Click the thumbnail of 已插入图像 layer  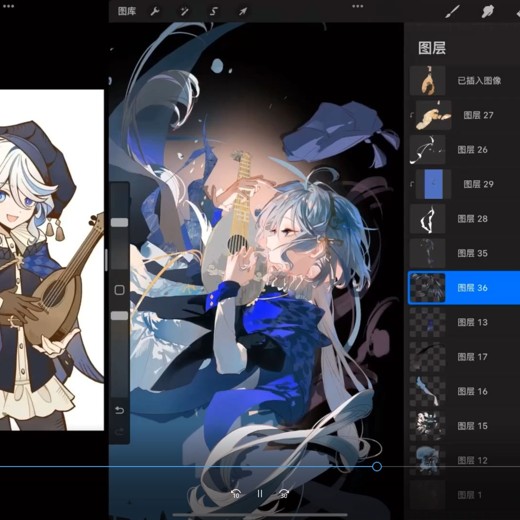(x=427, y=80)
